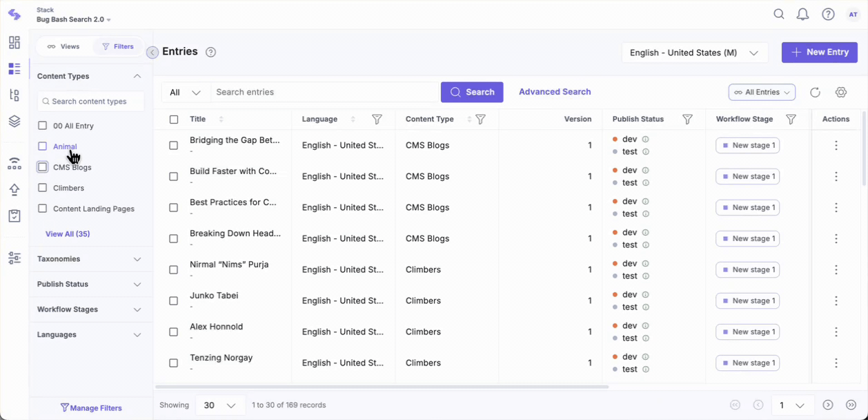The width and height of the screenshot is (868, 420).
Task: Click the global search magnifier icon
Action: tap(779, 15)
